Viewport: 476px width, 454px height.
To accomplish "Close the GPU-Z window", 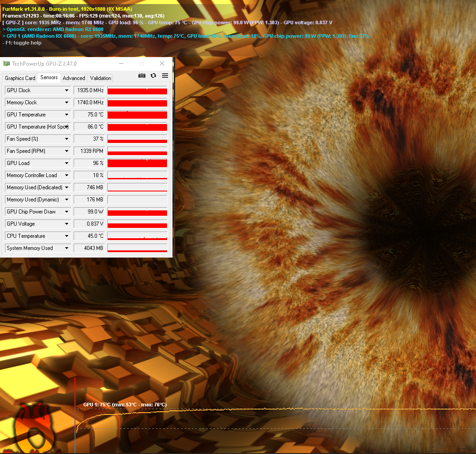I will (162, 63).
